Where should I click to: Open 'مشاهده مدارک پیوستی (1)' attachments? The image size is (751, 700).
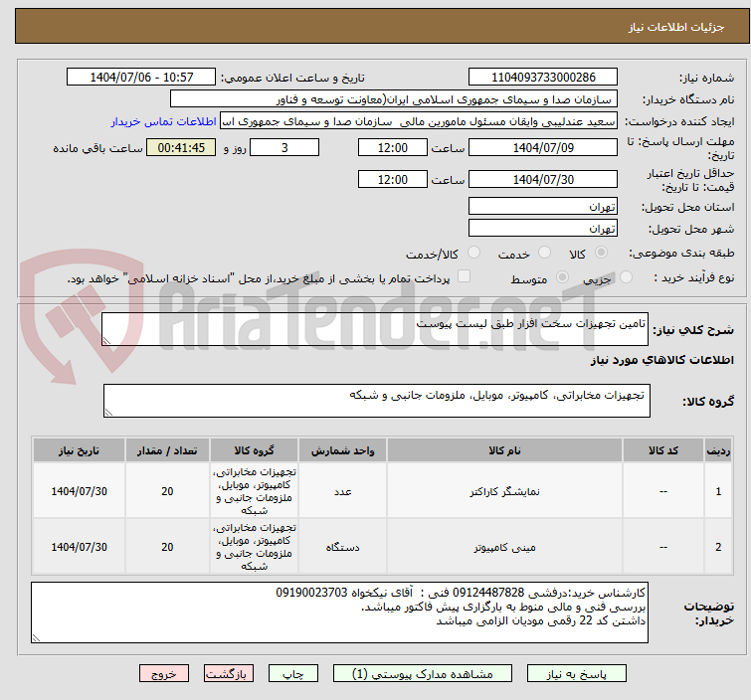tap(423, 674)
